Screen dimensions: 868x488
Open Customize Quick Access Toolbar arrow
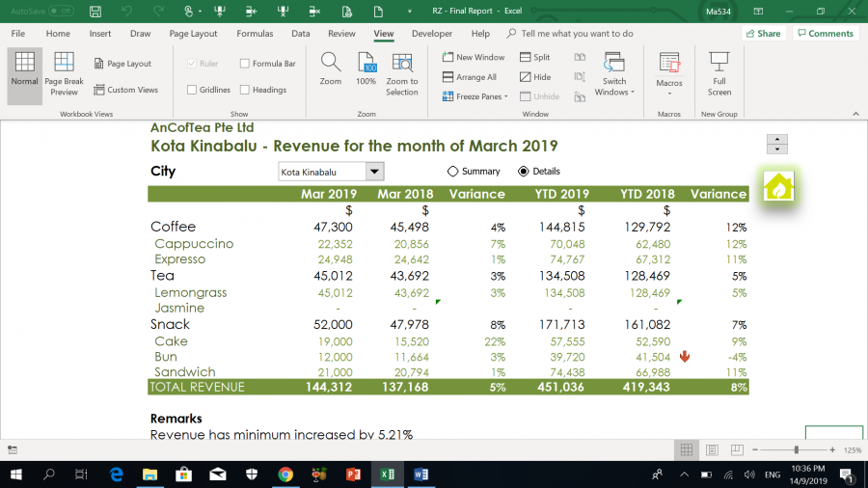click(410, 11)
